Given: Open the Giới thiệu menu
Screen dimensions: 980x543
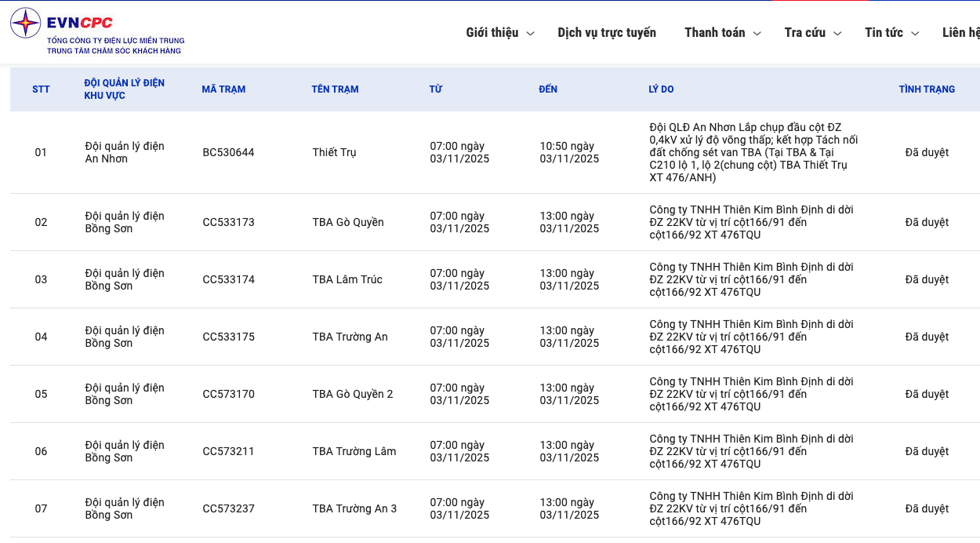Looking at the screenshot, I should (492, 32).
